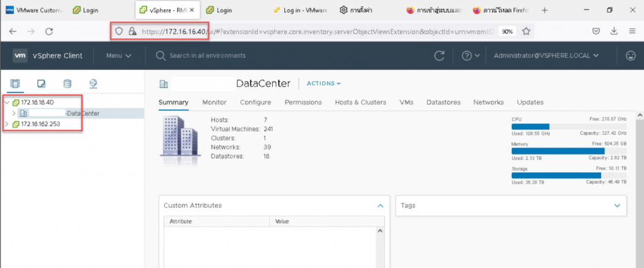This screenshot has width=644, height=268.
Task: Click the Value column header
Action: coord(327,221)
